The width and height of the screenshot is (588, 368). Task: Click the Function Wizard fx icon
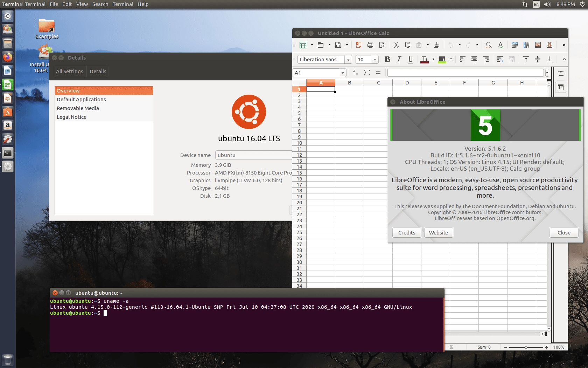coord(356,73)
